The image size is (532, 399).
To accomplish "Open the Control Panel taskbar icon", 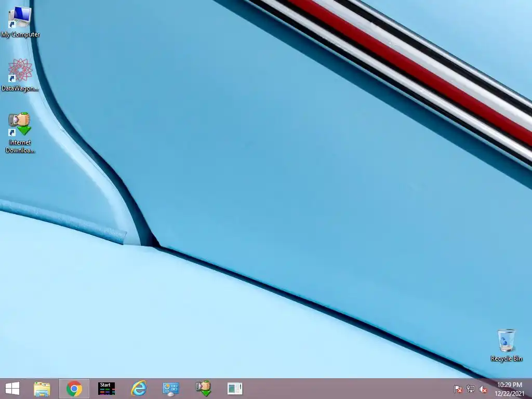I will click(170, 389).
